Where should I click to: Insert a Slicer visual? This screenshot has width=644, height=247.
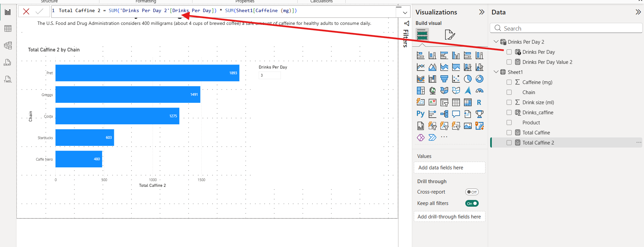click(x=444, y=102)
